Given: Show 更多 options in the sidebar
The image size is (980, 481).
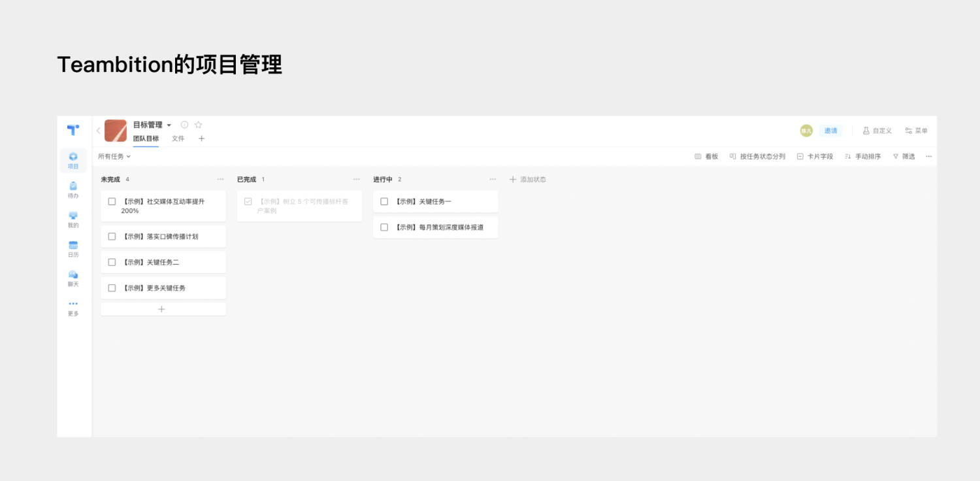Looking at the screenshot, I should [x=73, y=308].
